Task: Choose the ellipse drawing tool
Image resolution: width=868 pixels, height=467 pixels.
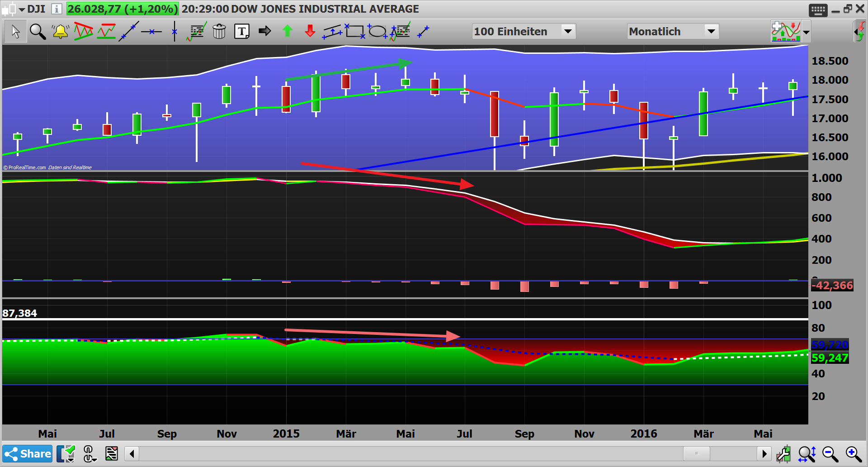Action: [377, 31]
